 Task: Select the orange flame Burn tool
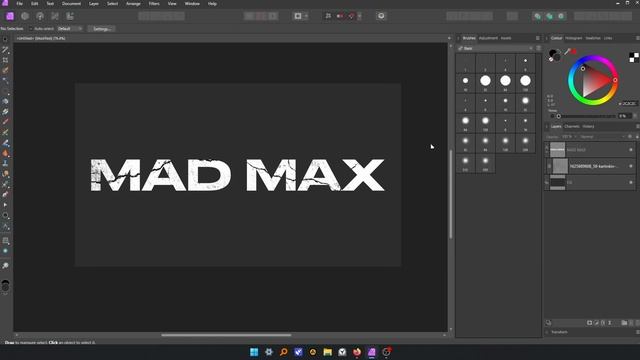coord(5,153)
